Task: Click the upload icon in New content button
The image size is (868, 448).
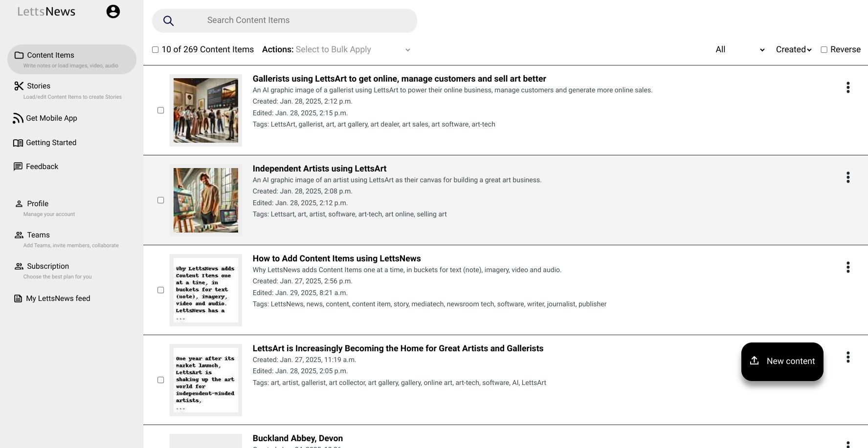Action: 754,361
